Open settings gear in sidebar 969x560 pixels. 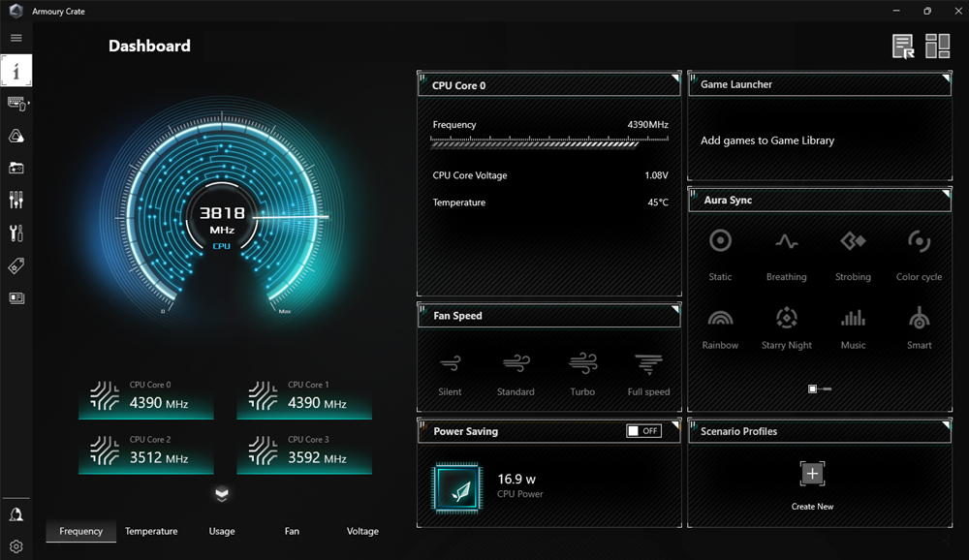coord(16,546)
